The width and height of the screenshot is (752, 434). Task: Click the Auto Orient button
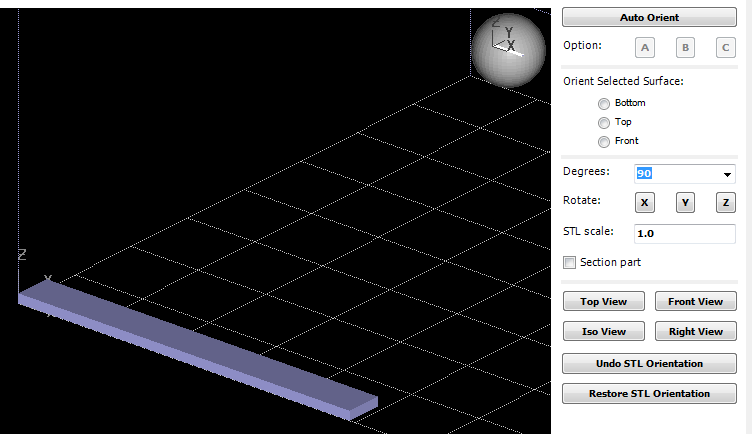point(649,17)
